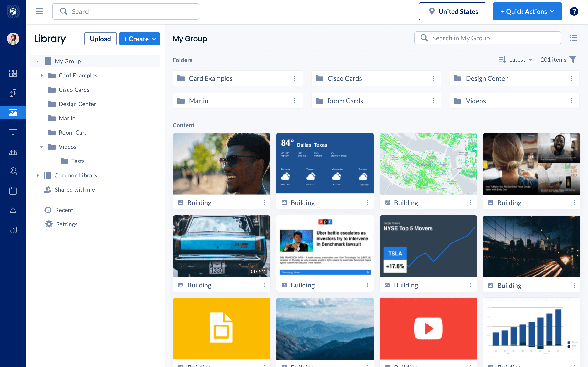The width and height of the screenshot is (588, 367).
Task: Switch to list view icon
Action: tap(574, 38)
